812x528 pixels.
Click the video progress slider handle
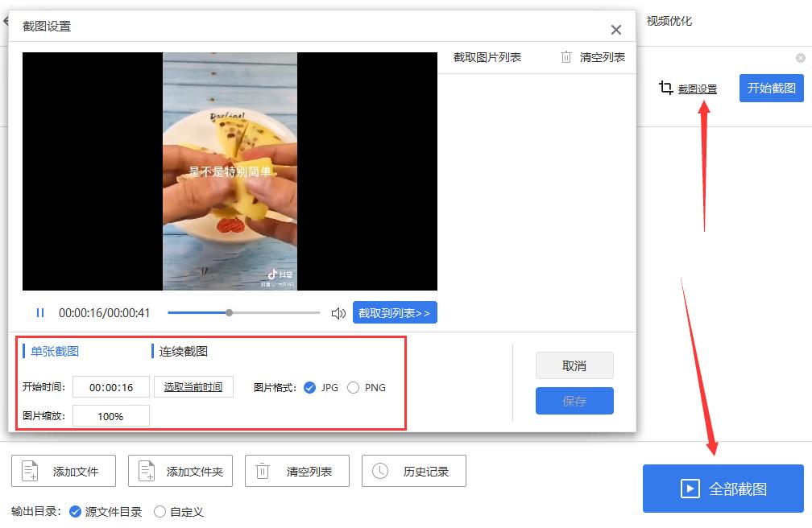229,312
